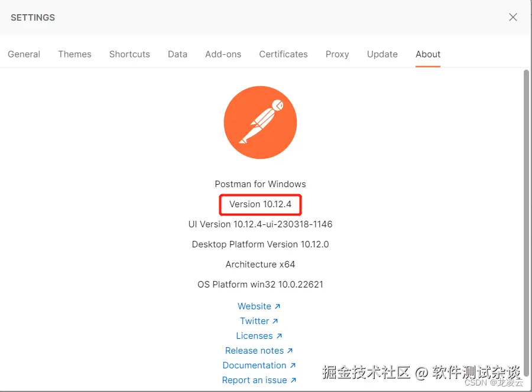Click the arrow icon next to Documentation
Screen dimensions: 532x392
click(294, 365)
